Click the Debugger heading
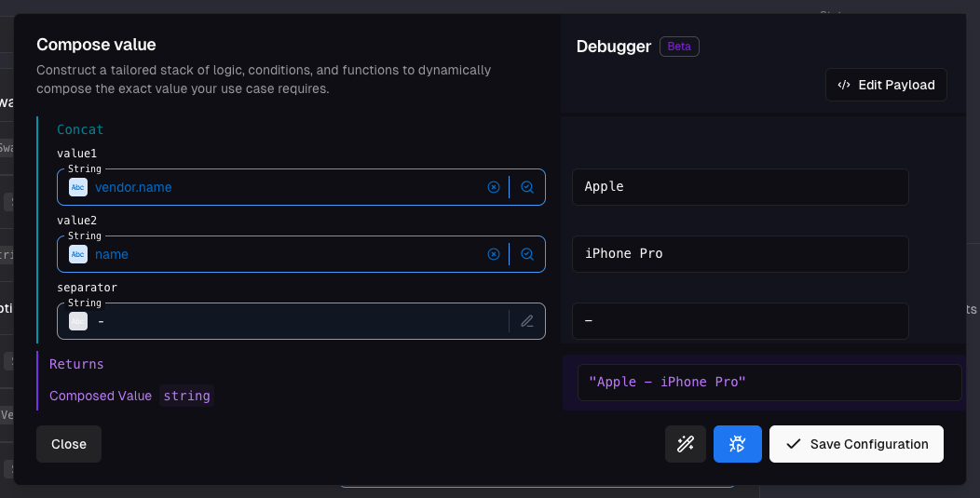980x498 pixels. (x=614, y=47)
